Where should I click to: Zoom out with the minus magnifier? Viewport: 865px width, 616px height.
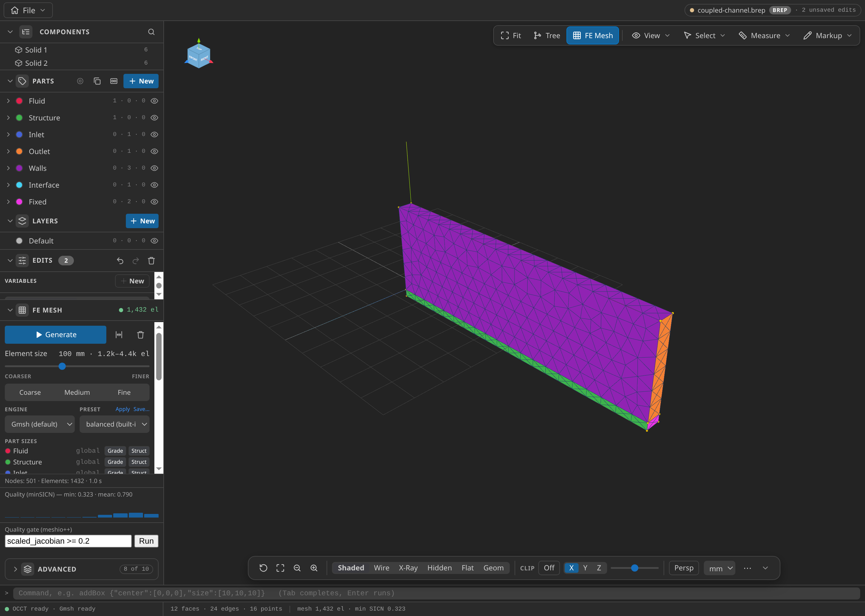(297, 568)
